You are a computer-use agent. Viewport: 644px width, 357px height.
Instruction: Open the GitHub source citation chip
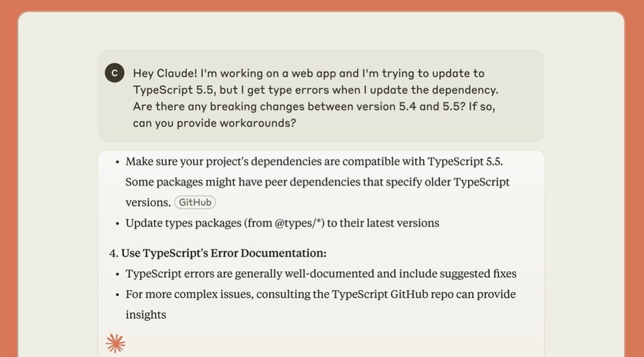point(195,202)
